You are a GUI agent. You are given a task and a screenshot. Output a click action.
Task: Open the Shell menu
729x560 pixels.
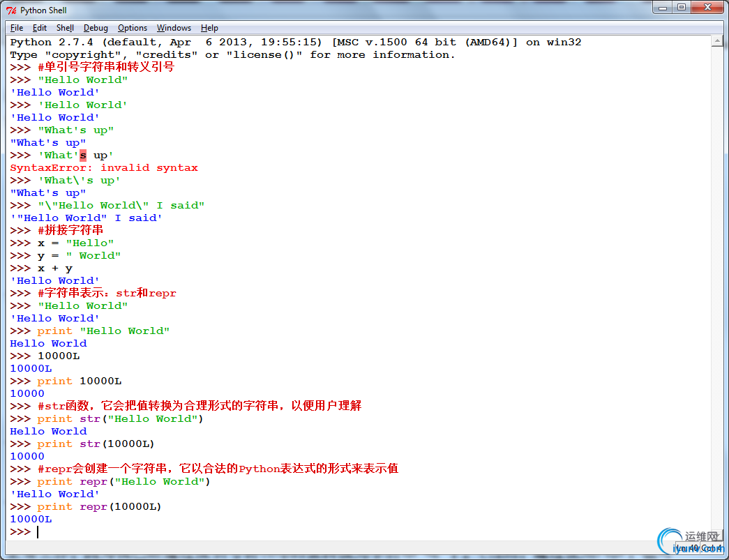coord(65,28)
